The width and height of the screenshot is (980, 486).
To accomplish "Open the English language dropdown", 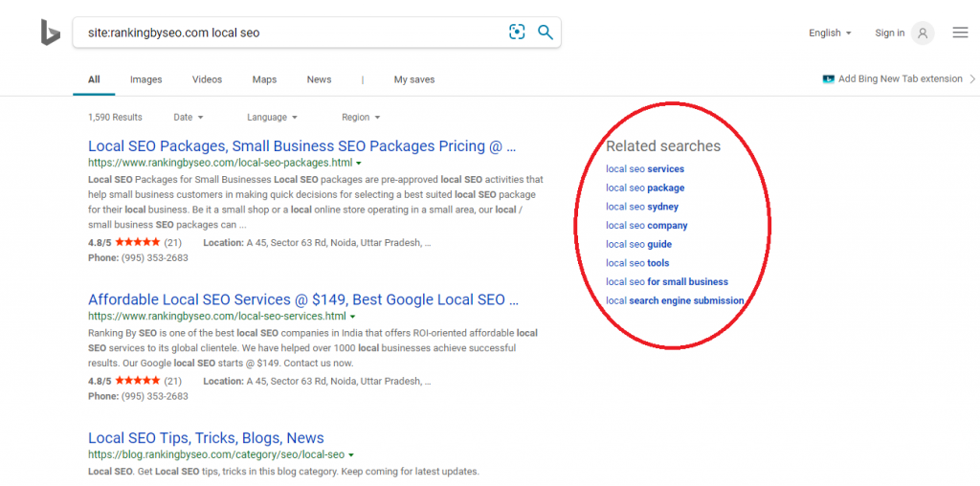I will coord(830,33).
